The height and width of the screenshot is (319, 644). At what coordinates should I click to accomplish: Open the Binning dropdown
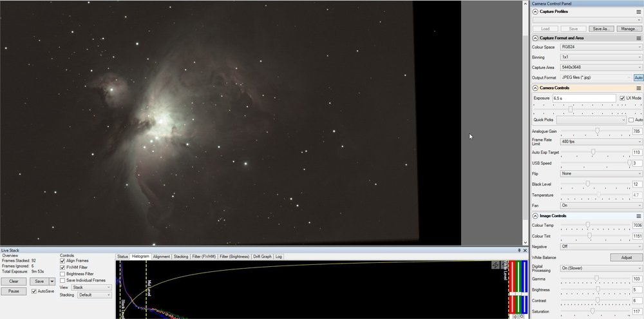(x=601, y=57)
